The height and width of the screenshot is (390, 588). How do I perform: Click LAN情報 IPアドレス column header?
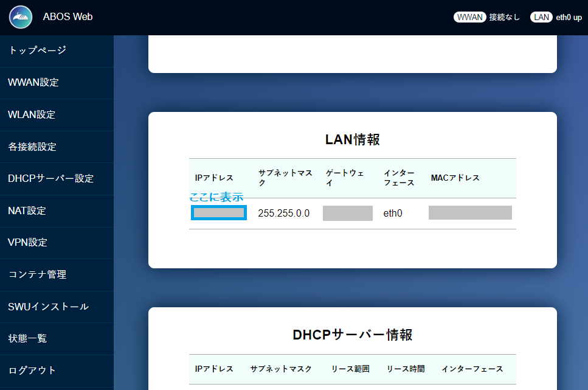coord(214,178)
